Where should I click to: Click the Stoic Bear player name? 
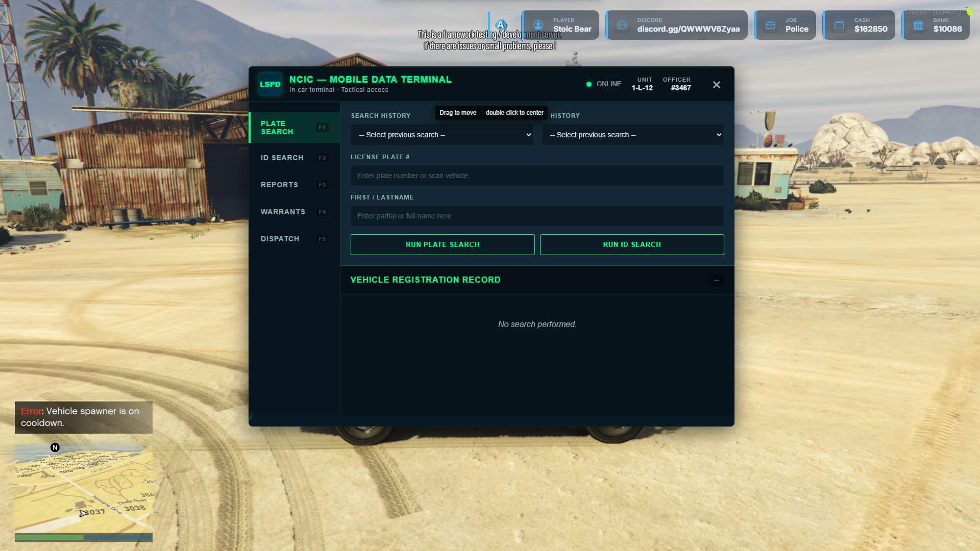click(x=572, y=29)
